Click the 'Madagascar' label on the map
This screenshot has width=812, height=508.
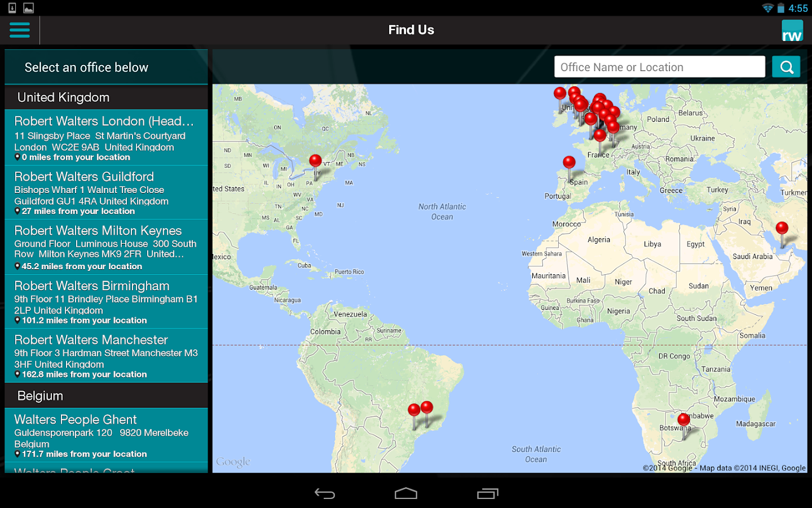point(756,424)
